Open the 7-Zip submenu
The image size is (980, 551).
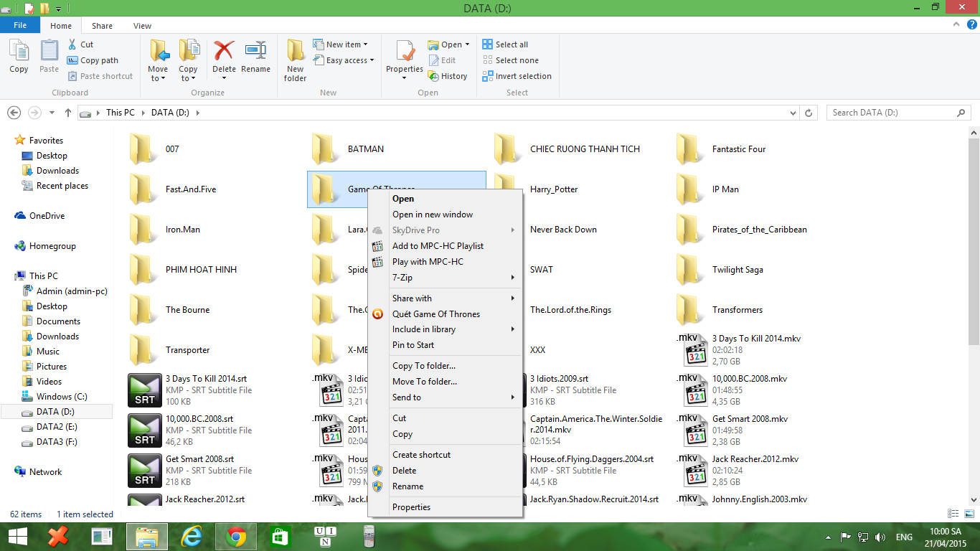445,278
